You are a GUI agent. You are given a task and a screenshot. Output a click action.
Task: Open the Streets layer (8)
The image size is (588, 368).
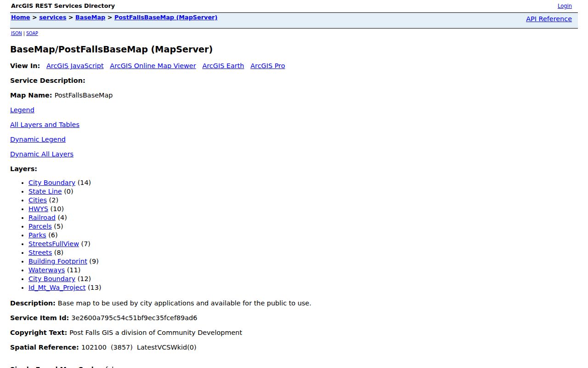click(40, 253)
